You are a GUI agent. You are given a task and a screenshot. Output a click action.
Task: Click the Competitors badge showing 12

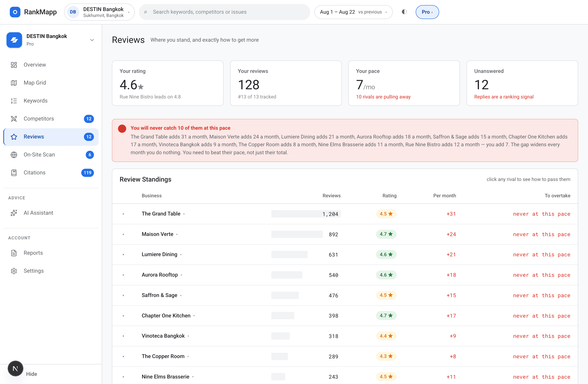[89, 119]
